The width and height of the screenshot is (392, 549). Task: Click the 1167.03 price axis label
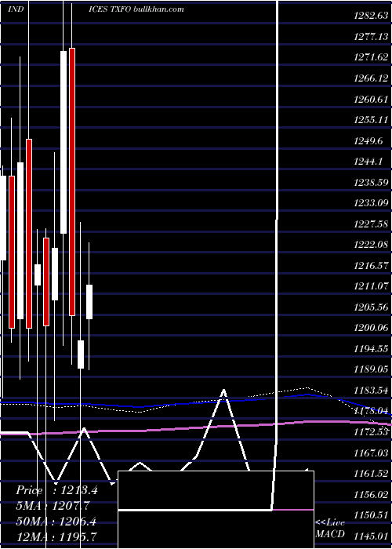point(372,453)
